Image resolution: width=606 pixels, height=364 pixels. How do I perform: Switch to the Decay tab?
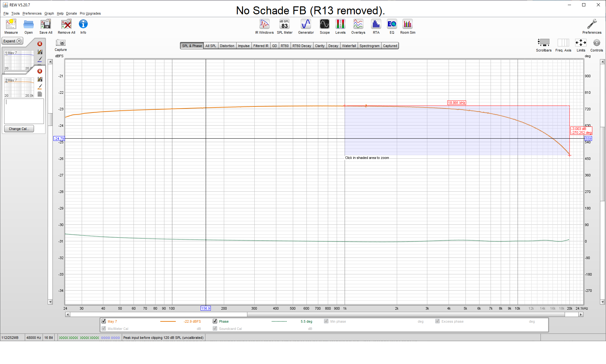(x=333, y=46)
